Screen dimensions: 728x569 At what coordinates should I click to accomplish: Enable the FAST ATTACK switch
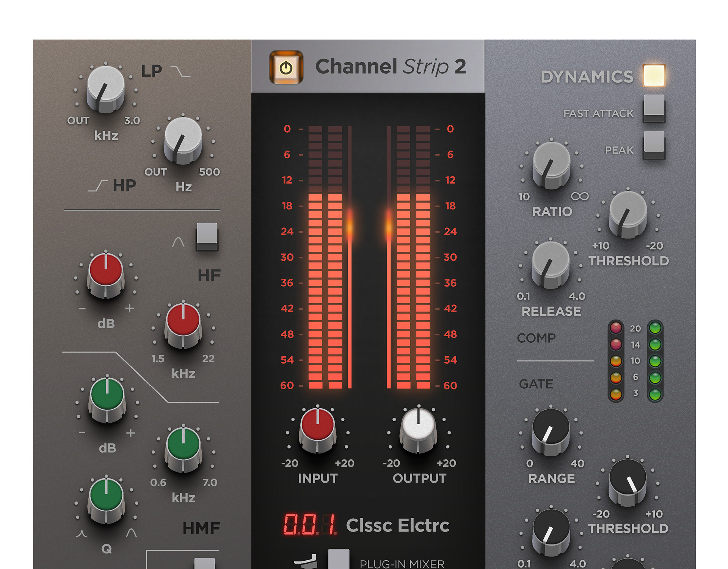pyautogui.click(x=654, y=108)
